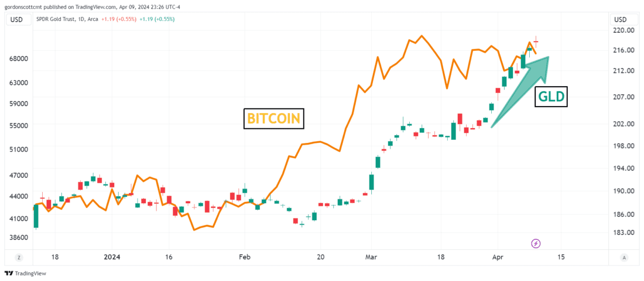Click the 2024 label on the time axis
Viewport: 644px width, 281px height.
click(111, 257)
